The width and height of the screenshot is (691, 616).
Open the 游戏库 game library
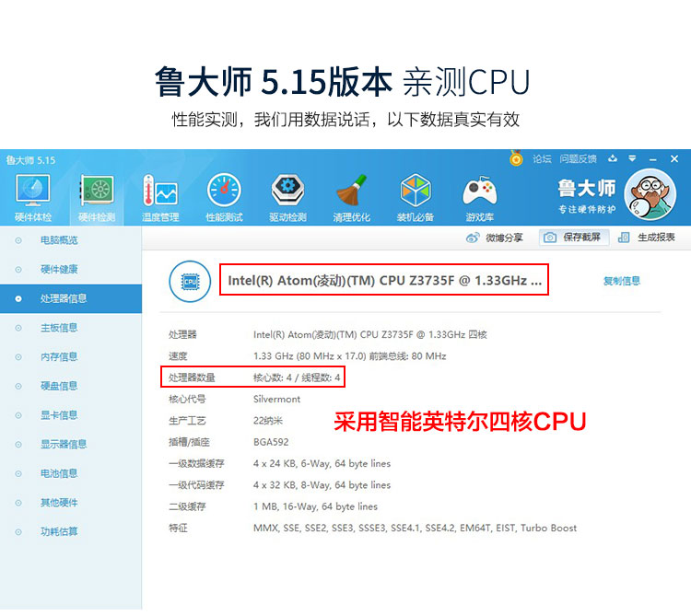479,197
